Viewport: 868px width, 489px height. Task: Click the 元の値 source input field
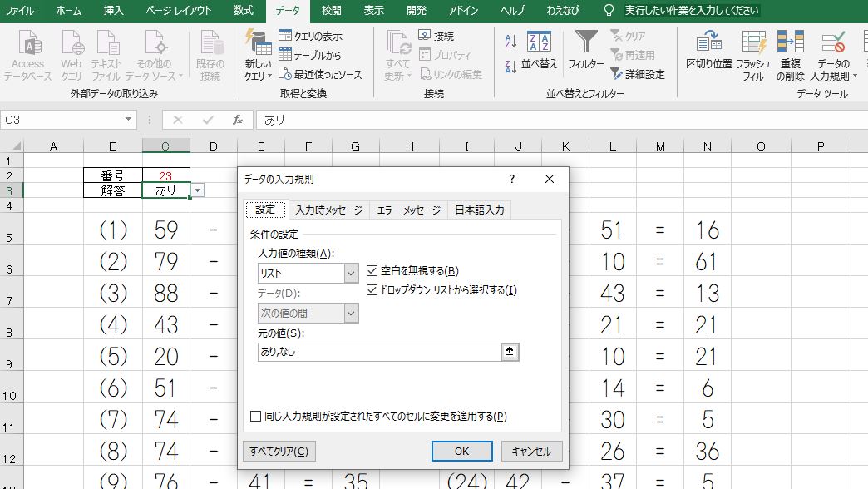(379, 352)
